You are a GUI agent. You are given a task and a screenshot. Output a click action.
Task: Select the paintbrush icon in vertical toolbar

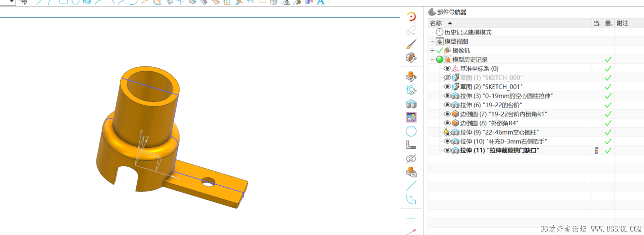point(411,44)
